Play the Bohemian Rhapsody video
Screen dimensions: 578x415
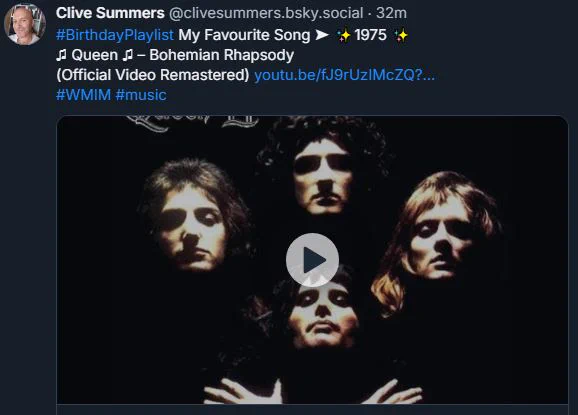[312, 260]
